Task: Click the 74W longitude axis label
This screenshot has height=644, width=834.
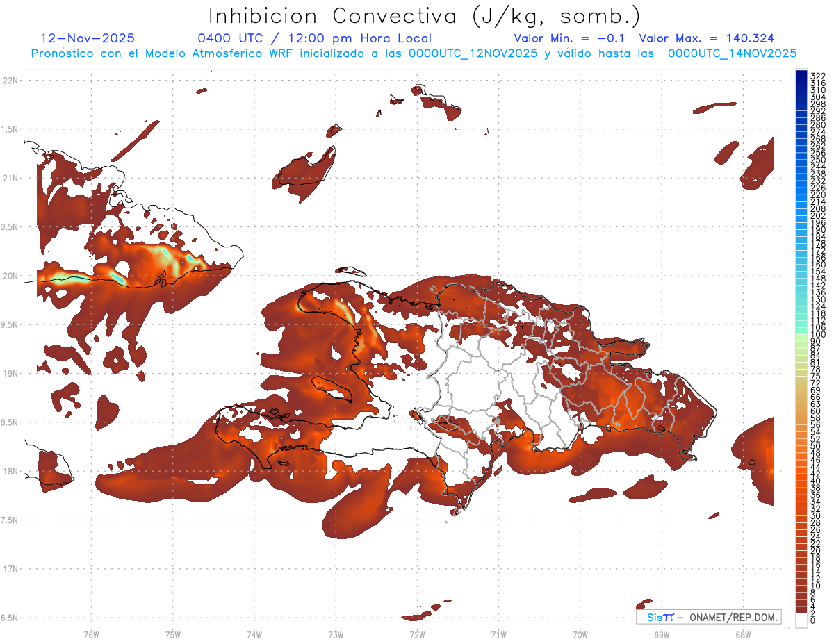Action: (254, 634)
